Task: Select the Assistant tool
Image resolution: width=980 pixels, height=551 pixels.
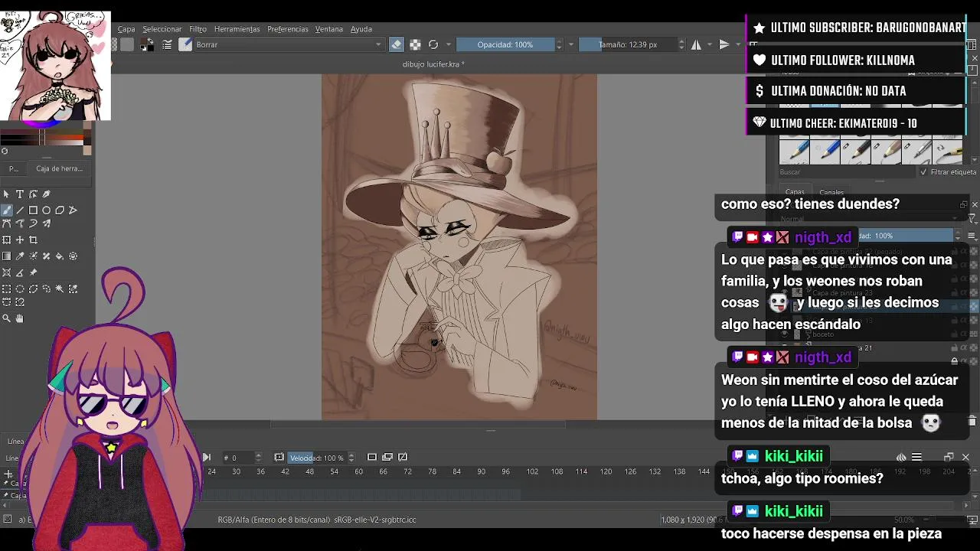Action: (x=6, y=272)
